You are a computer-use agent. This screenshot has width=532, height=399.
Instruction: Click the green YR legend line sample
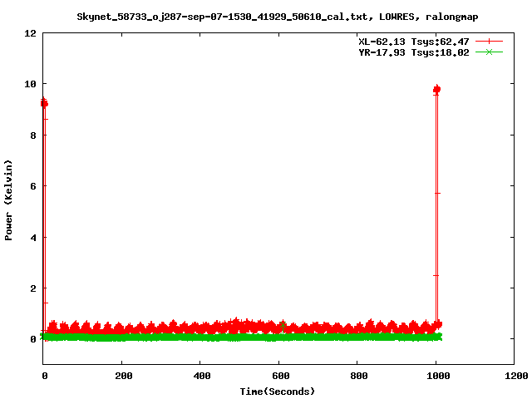(489, 52)
